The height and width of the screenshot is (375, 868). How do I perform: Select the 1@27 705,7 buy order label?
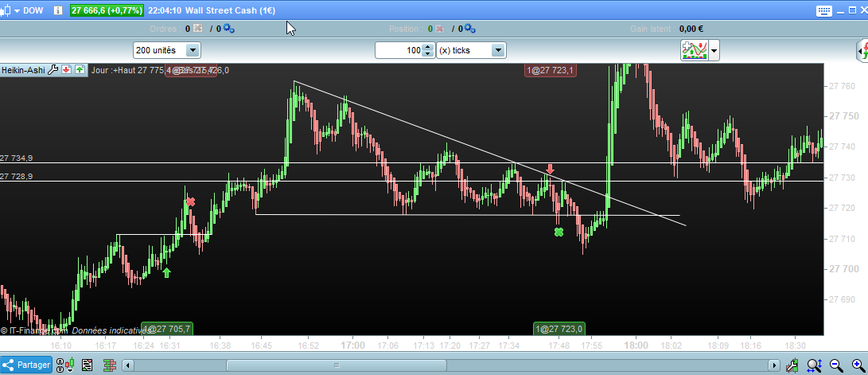tap(167, 329)
